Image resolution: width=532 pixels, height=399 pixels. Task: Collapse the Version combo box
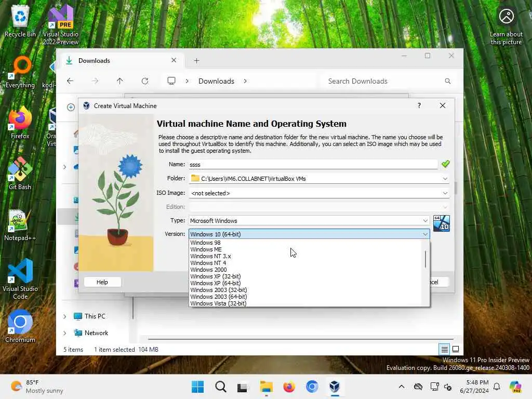click(425, 234)
